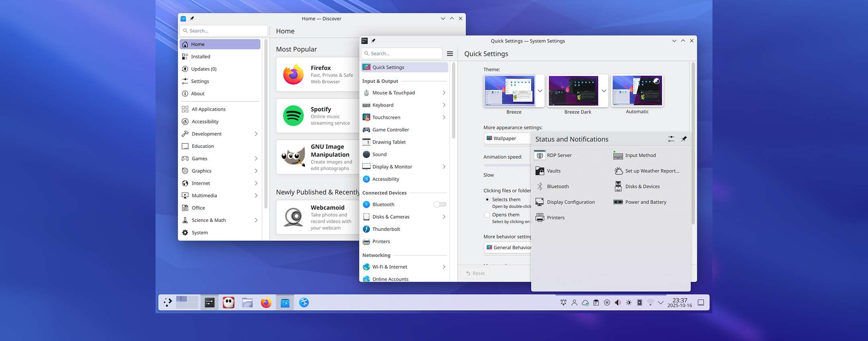Click the System Settings hamburger menu
868x341 pixels.
point(450,53)
